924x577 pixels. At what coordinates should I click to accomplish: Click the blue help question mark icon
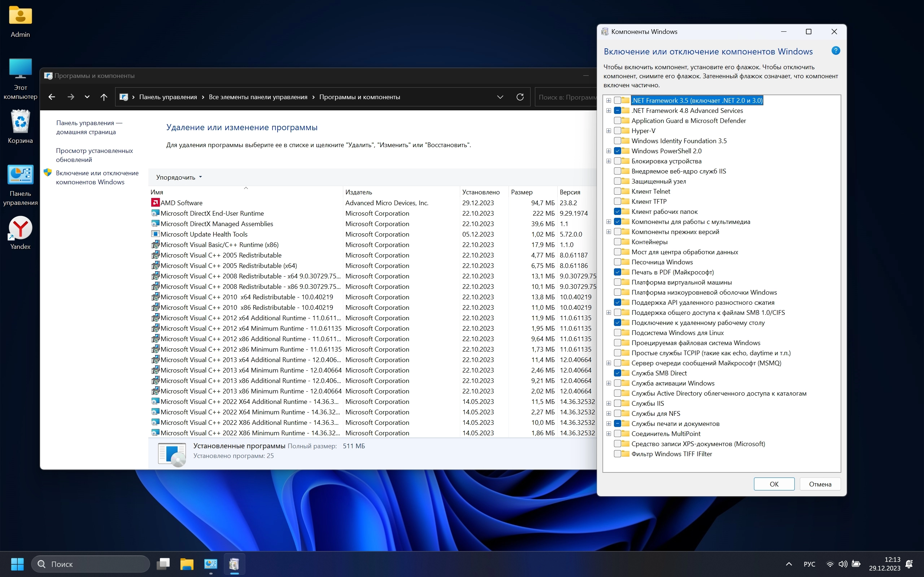836,51
